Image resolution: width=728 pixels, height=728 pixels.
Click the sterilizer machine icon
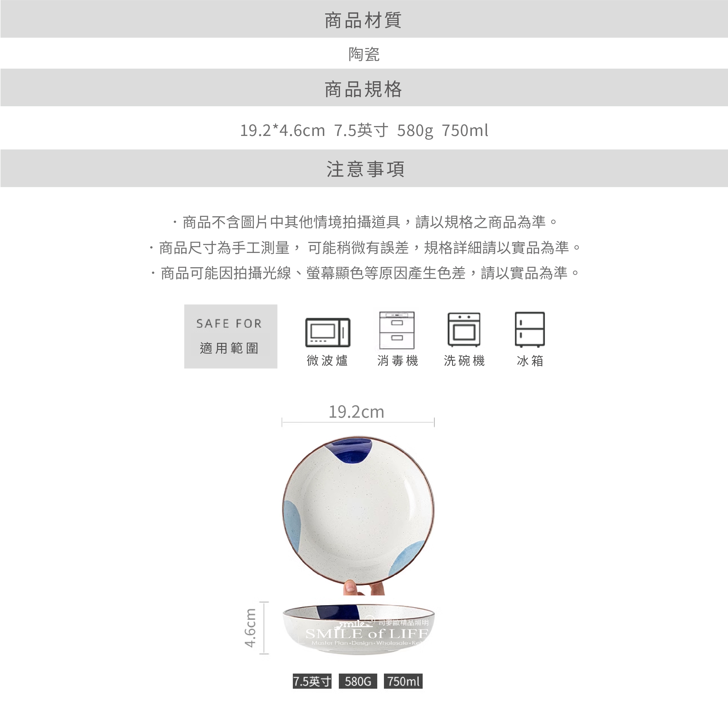coord(397,330)
